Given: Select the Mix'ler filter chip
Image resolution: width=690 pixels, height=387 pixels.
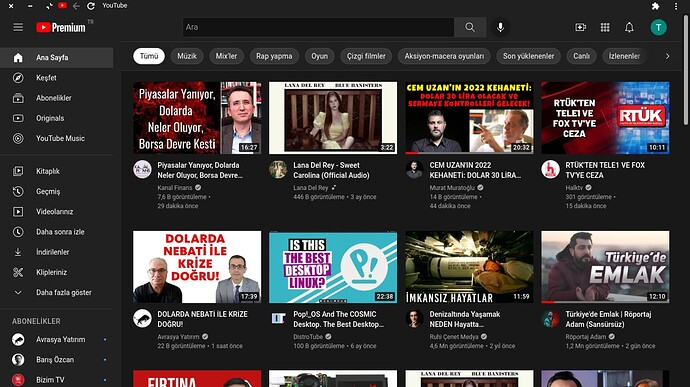Looking at the screenshot, I should tap(226, 56).
